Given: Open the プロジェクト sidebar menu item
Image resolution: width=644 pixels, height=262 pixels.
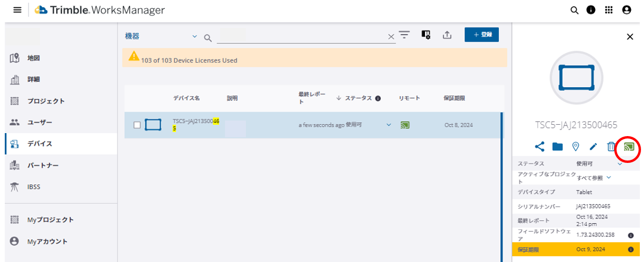Looking at the screenshot, I should click(46, 101).
